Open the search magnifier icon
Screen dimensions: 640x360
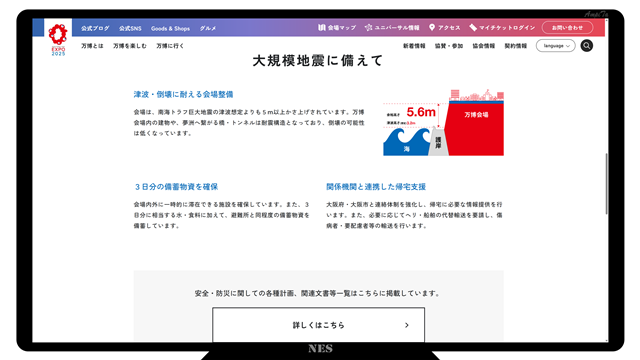(587, 46)
